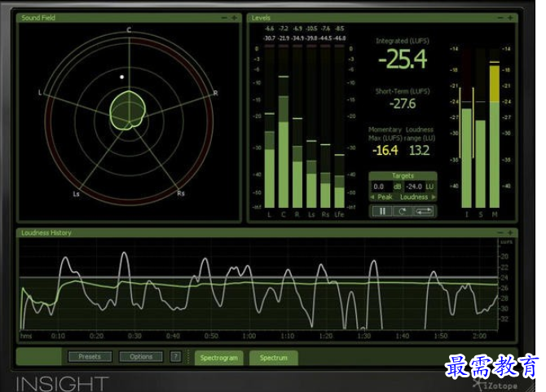Image resolution: width=546 pixels, height=392 pixels.
Task: Click the 1:00 mark on history timeline
Action: pyautogui.click(x=249, y=336)
